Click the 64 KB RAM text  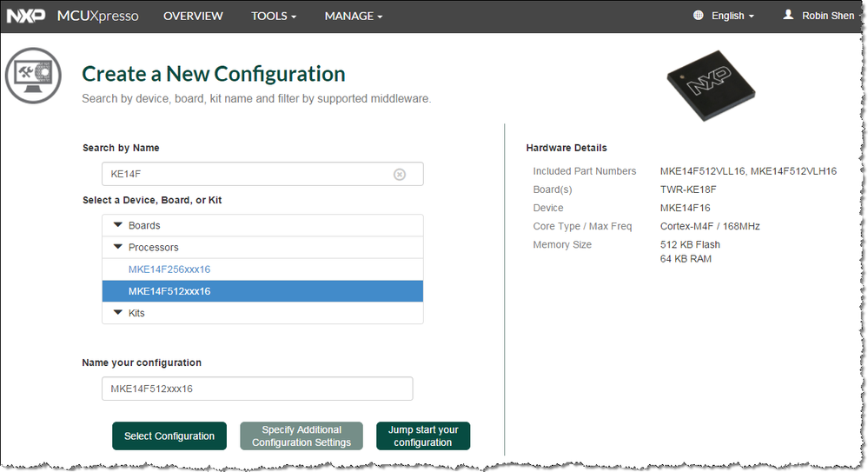686,259
